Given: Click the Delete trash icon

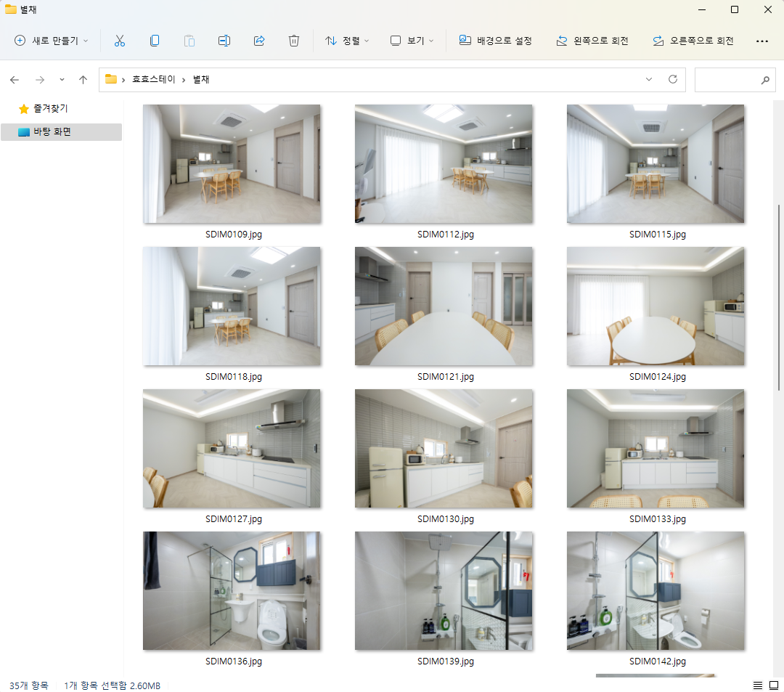Looking at the screenshot, I should pos(294,41).
